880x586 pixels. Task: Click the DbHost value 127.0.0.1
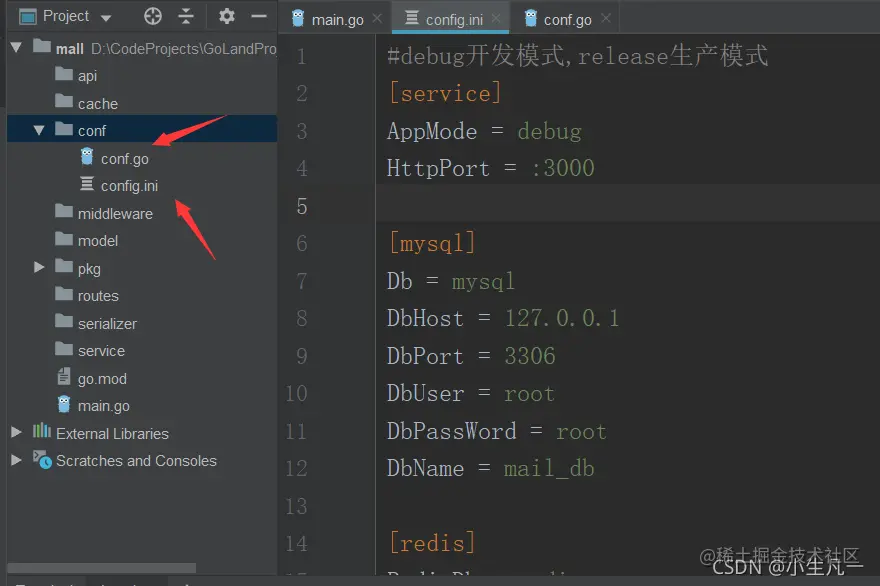[x=562, y=318]
